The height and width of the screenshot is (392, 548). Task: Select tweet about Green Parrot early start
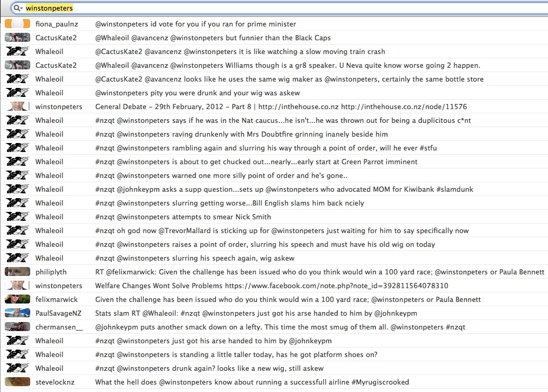click(x=256, y=162)
